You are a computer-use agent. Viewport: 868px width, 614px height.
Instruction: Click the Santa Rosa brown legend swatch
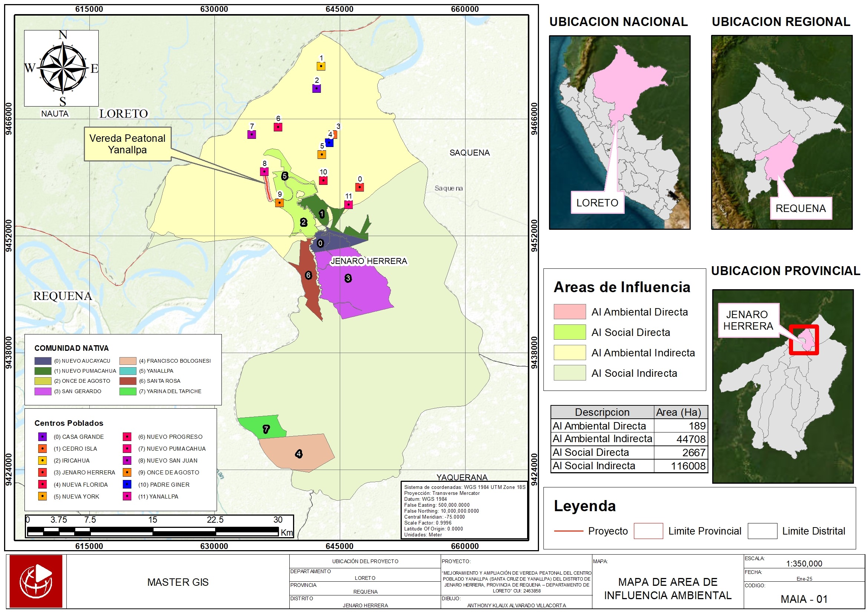128,381
